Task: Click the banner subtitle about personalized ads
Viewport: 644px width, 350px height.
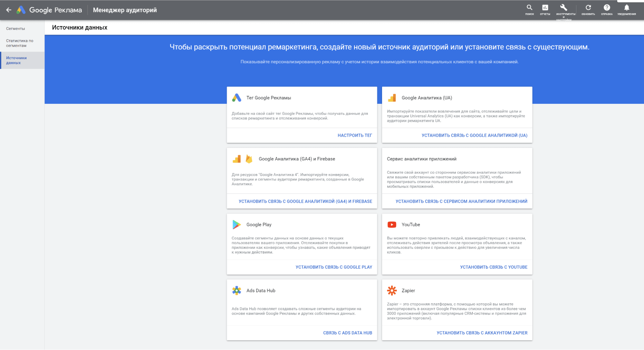Action: tap(379, 62)
